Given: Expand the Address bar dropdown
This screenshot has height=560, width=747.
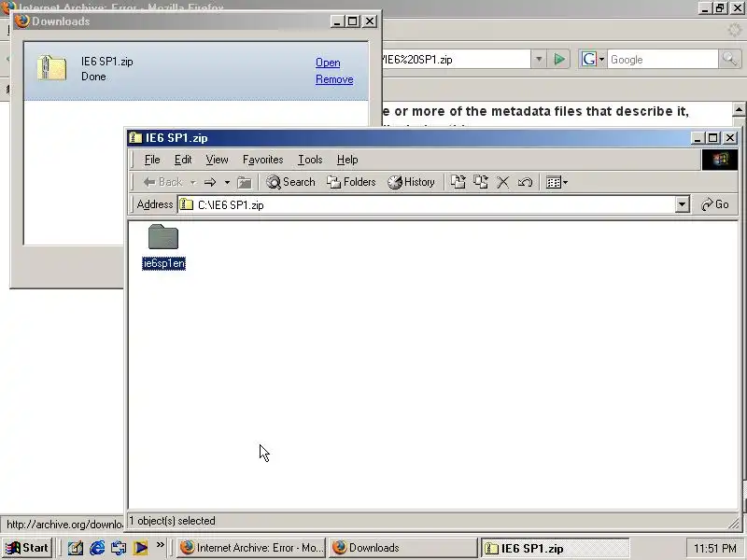Looking at the screenshot, I should 683,204.
